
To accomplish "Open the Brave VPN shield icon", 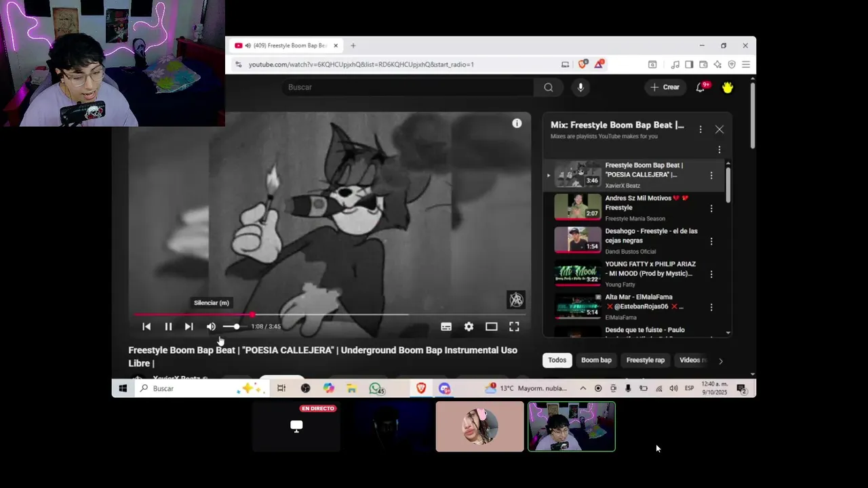I will coord(732,64).
